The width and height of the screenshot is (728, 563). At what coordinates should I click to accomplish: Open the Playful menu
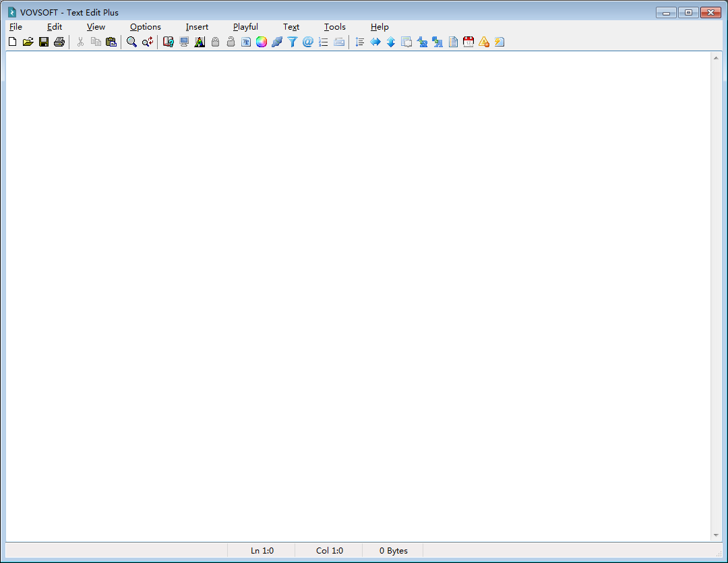click(245, 27)
